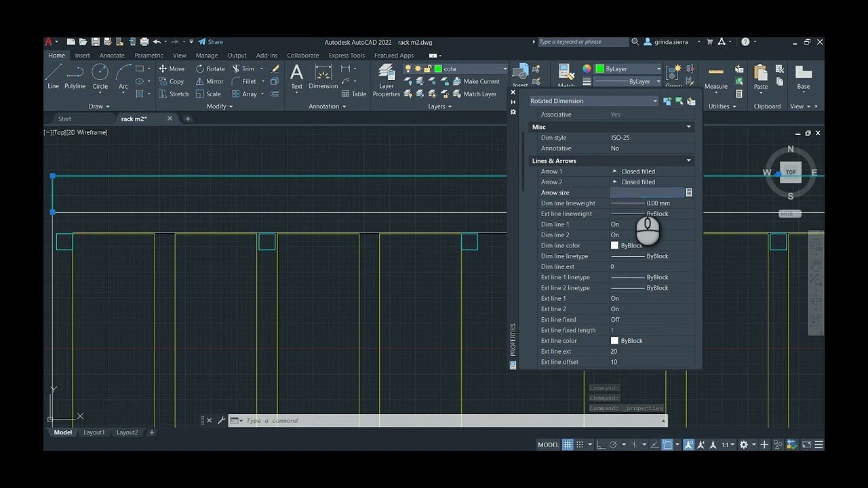This screenshot has width=868, height=488.
Task: Expand the Modify panel
Action: click(x=220, y=106)
